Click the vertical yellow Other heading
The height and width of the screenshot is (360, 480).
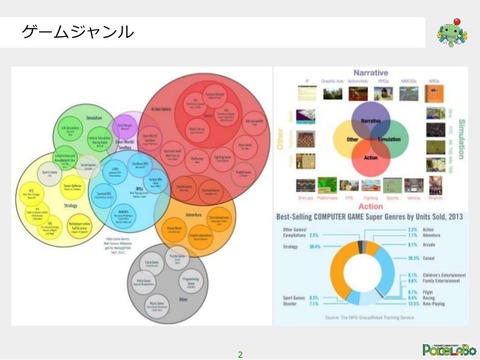click(280, 139)
